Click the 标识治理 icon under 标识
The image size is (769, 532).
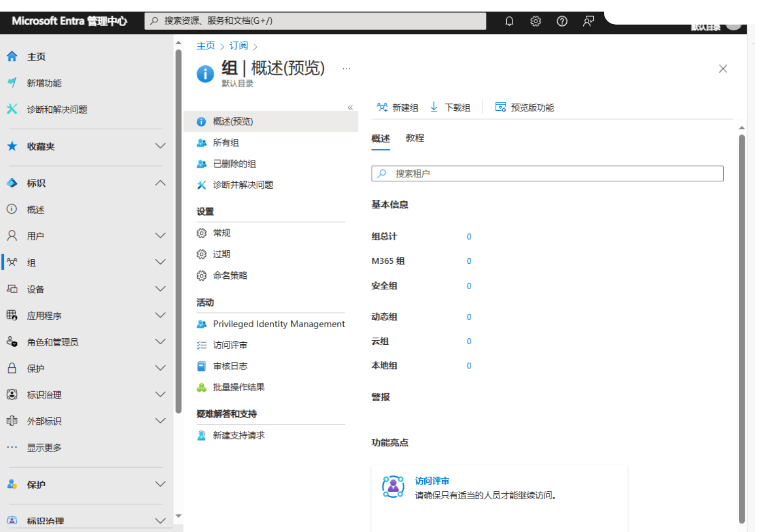(12, 395)
